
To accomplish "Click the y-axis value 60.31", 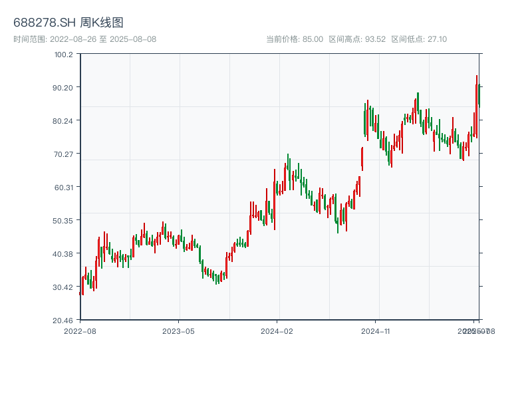I will [x=64, y=188].
